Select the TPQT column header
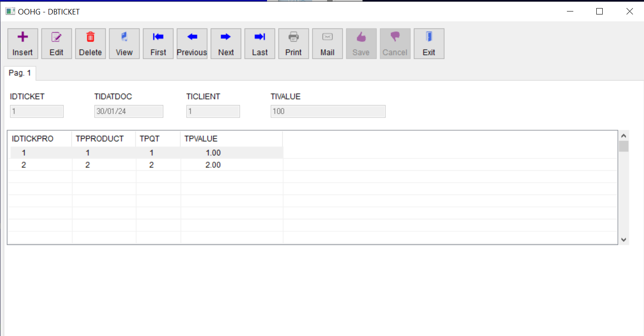644x336 pixels. [x=158, y=138]
